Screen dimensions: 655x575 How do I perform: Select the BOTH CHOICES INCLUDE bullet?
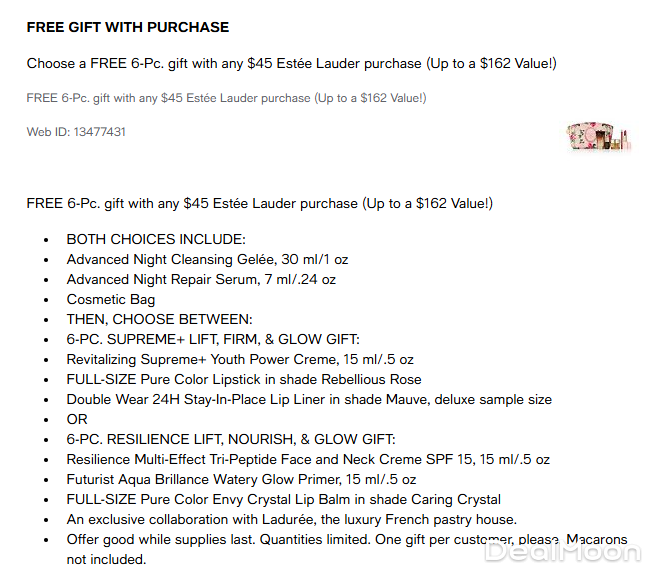[x=155, y=239]
